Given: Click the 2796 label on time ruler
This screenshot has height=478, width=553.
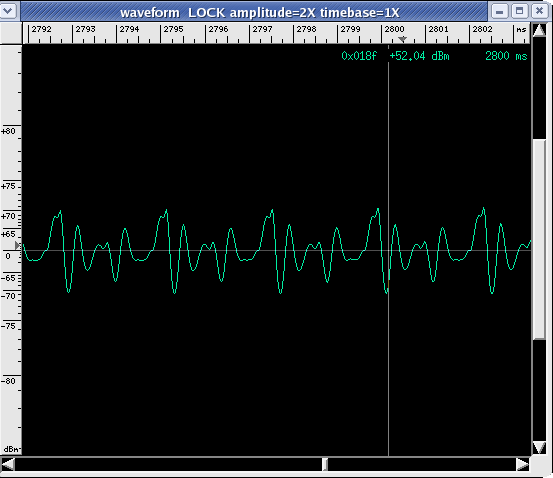Looking at the screenshot, I should (218, 29).
